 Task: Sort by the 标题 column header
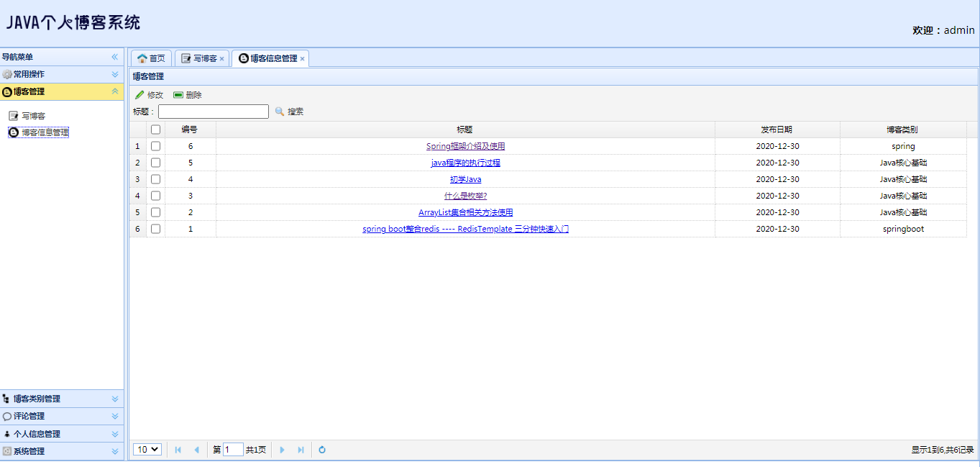[465, 130]
